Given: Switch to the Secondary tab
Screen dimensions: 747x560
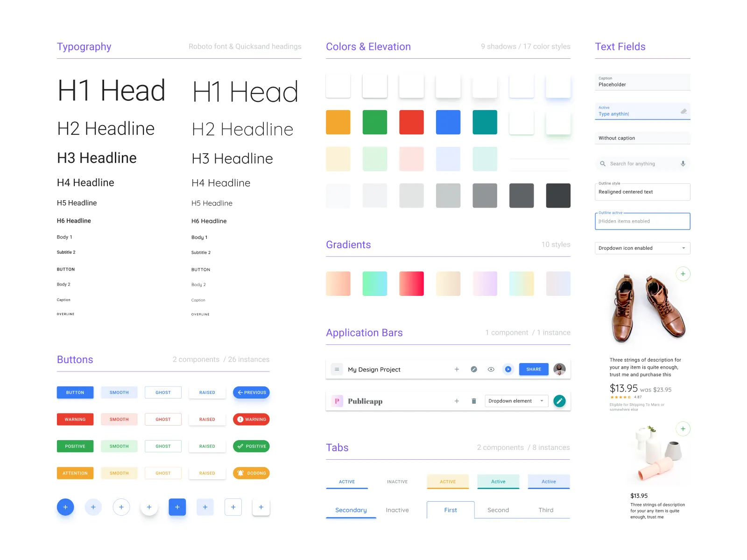Looking at the screenshot, I should 351,510.
